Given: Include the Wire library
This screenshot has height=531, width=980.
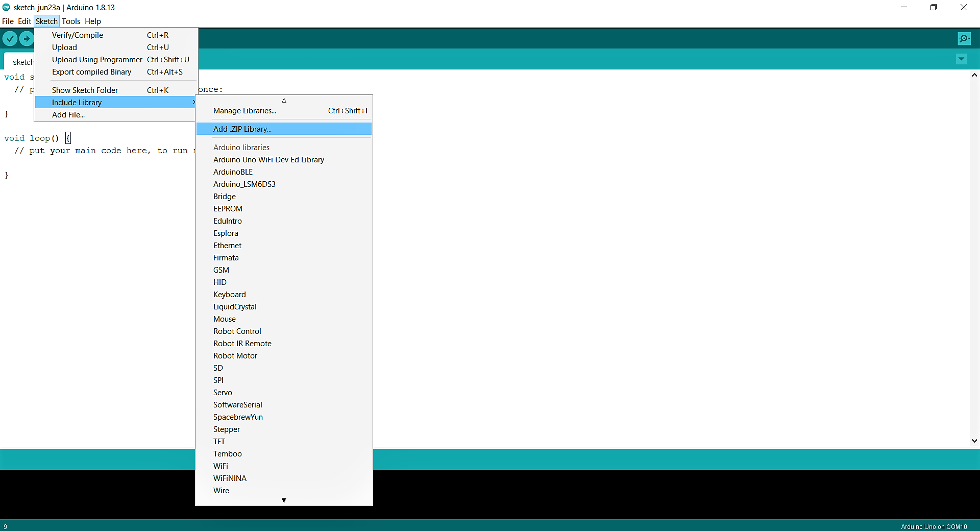Looking at the screenshot, I should pos(284,491).
